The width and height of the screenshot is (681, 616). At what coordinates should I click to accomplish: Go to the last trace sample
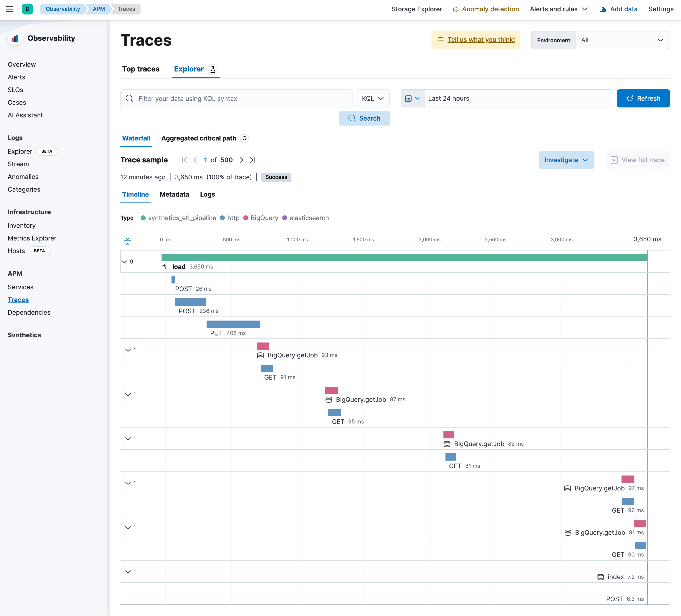252,160
